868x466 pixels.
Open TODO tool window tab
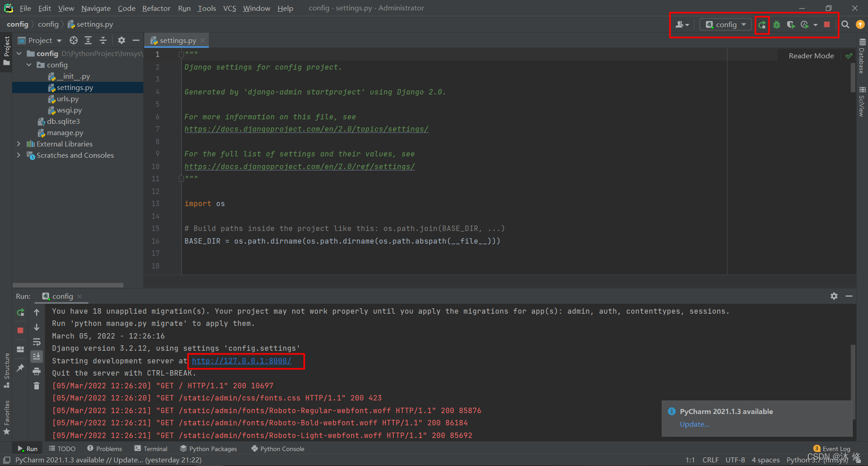tap(62, 449)
